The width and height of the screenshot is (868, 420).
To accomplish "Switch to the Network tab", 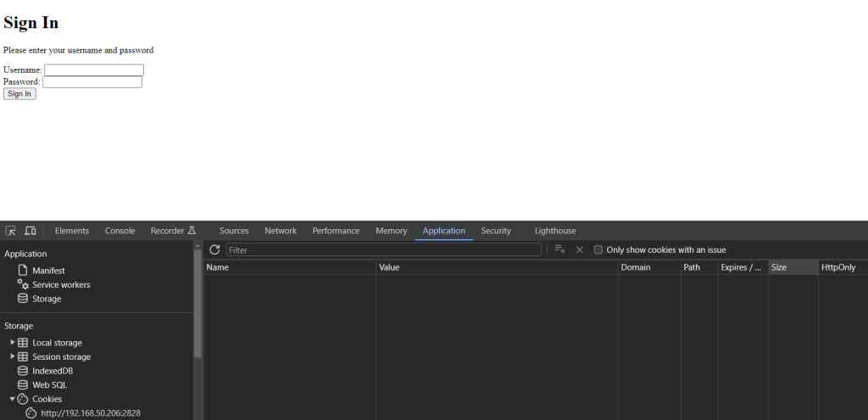I will click(x=281, y=231).
